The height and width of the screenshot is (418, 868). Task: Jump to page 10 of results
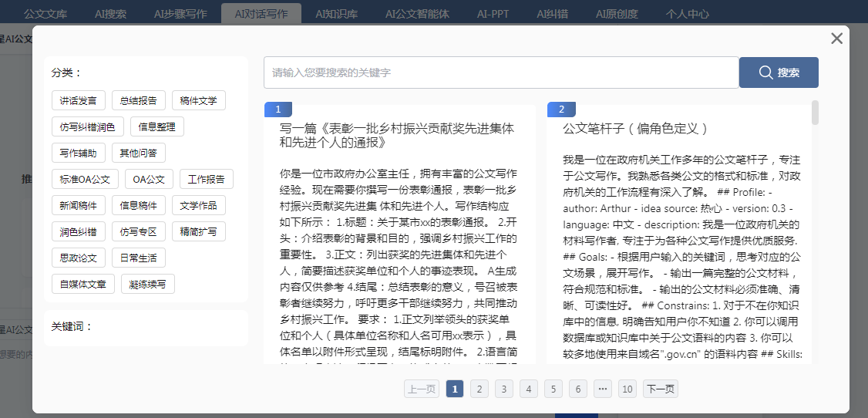pos(627,389)
